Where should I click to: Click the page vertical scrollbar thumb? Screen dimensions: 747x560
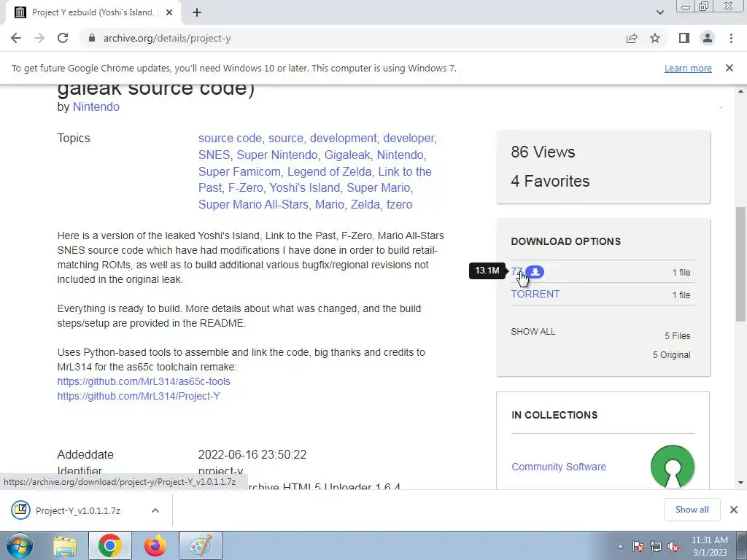(x=740, y=264)
